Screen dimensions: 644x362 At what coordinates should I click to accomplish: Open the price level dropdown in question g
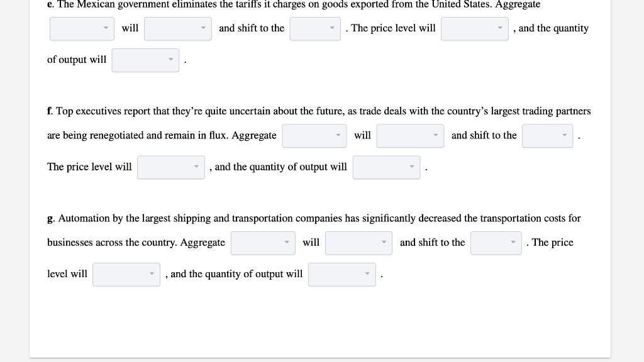coord(126,274)
